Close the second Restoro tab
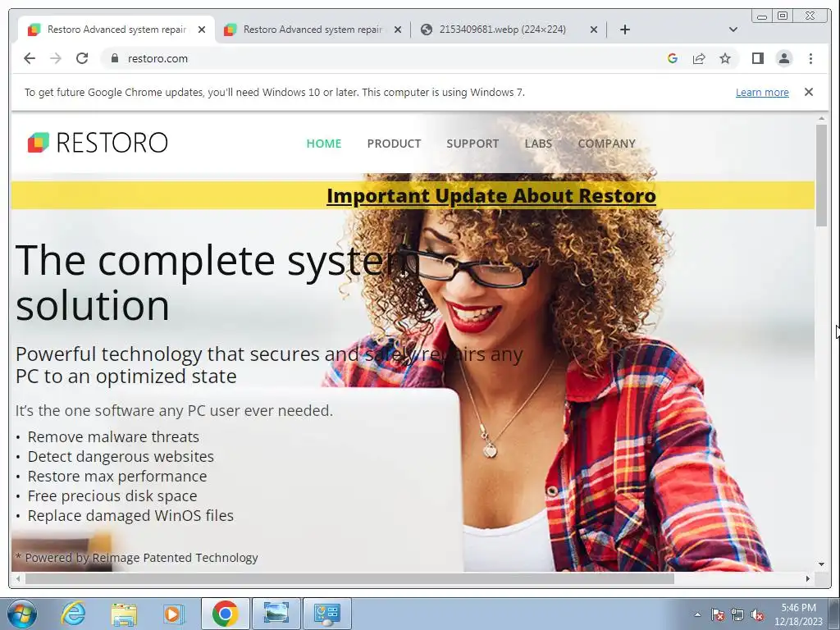 [398, 30]
